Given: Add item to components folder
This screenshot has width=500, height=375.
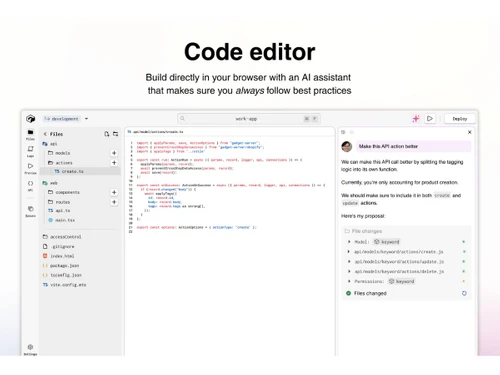Looking at the screenshot, I should click(x=114, y=192).
